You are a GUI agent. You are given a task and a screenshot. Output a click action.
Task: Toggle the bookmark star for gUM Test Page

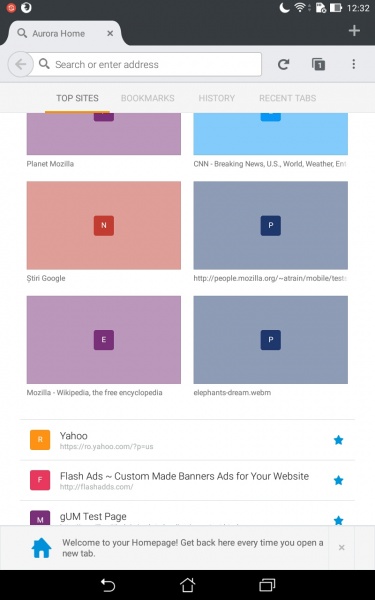(x=338, y=520)
